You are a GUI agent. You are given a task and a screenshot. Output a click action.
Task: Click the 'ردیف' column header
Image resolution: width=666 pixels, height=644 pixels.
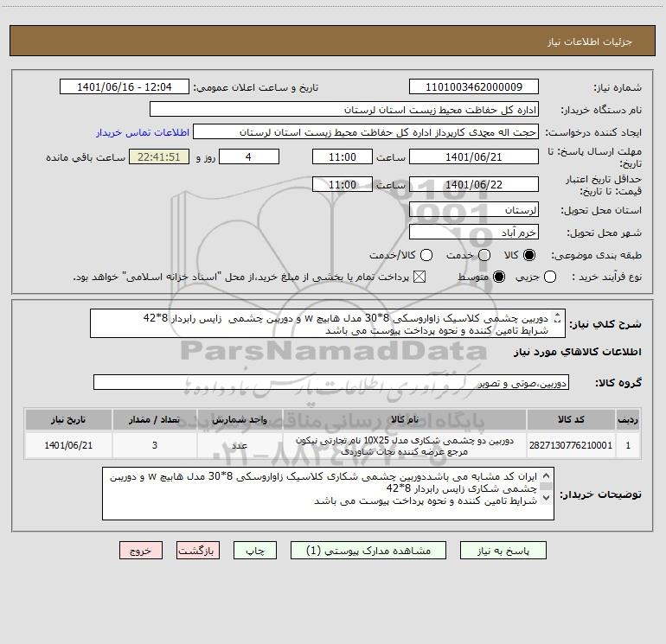pos(628,419)
